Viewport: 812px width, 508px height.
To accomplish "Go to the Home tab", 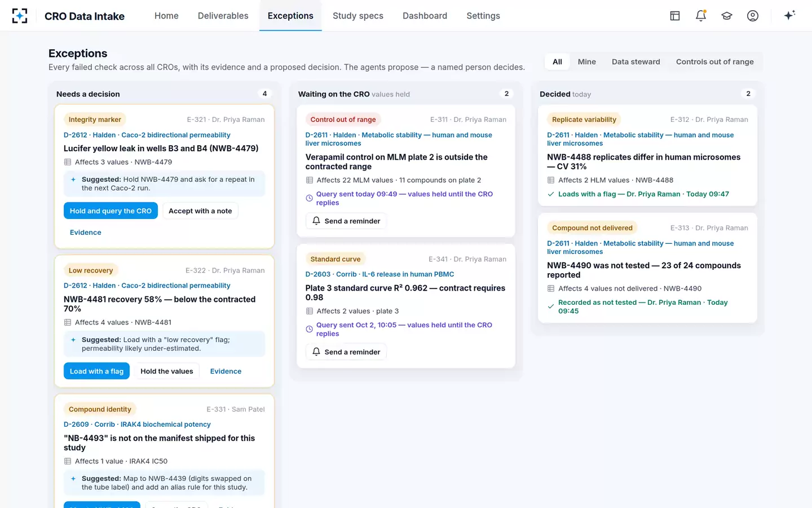I will [166, 16].
